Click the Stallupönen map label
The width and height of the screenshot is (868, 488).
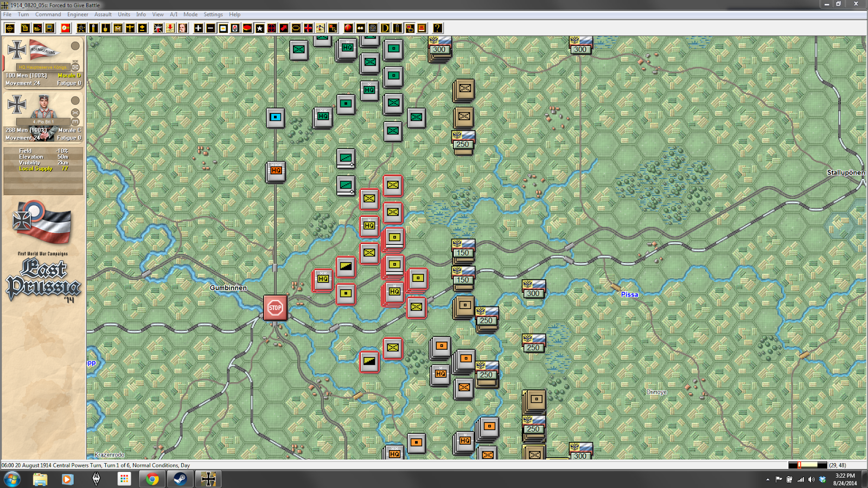(x=846, y=172)
